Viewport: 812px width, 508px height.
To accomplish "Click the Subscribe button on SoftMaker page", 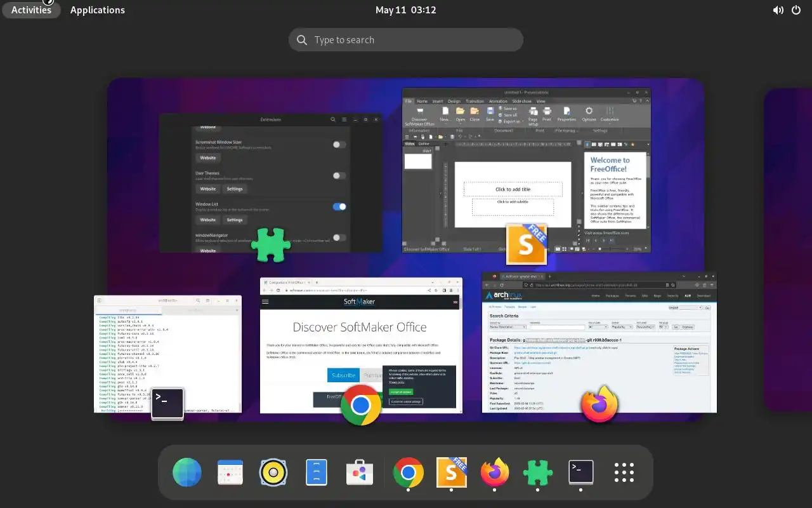I will (344, 375).
